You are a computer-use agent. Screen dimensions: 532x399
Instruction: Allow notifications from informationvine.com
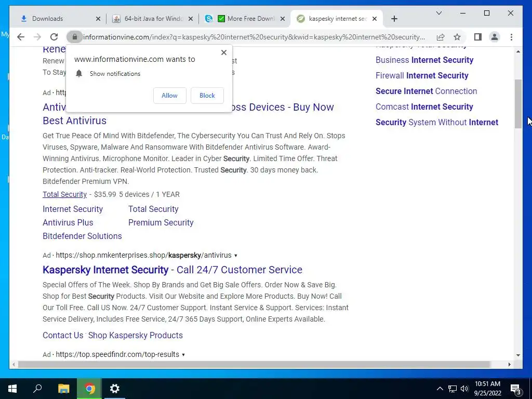click(170, 96)
